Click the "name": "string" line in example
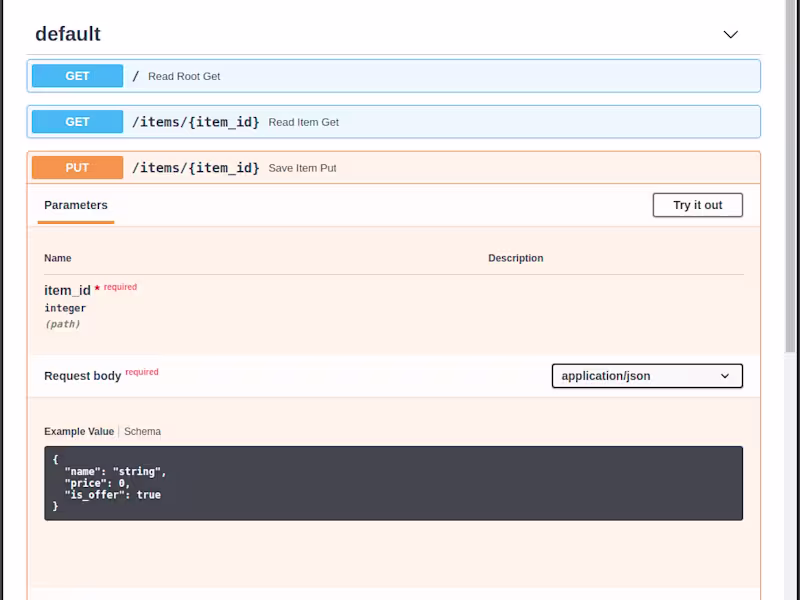800x600 pixels. pos(115,471)
